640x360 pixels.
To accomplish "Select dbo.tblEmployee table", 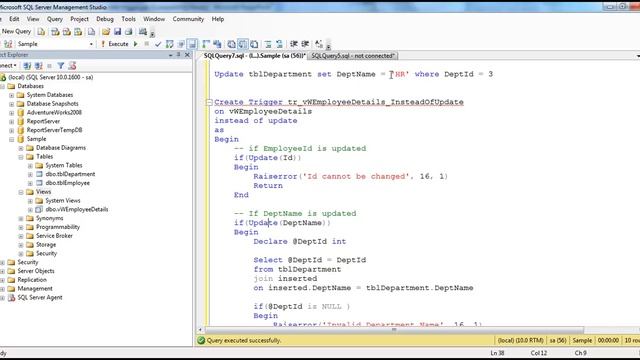I will coord(67,183).
